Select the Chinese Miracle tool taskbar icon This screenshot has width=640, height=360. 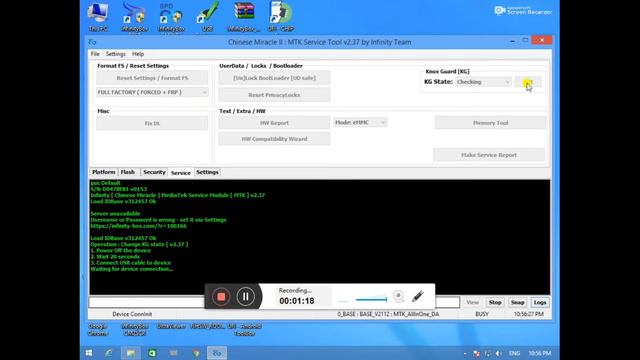[217, 353]
